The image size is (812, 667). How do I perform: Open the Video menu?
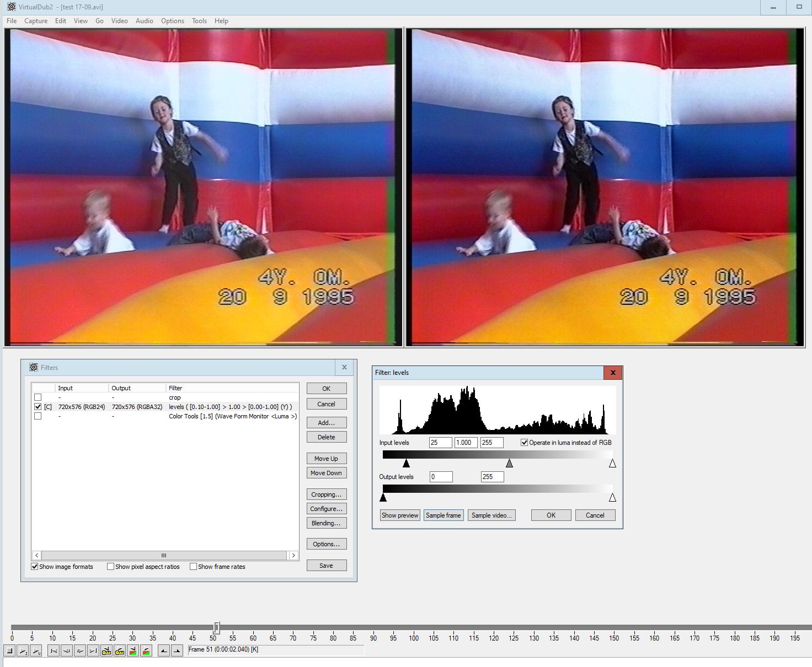point(120,21)
